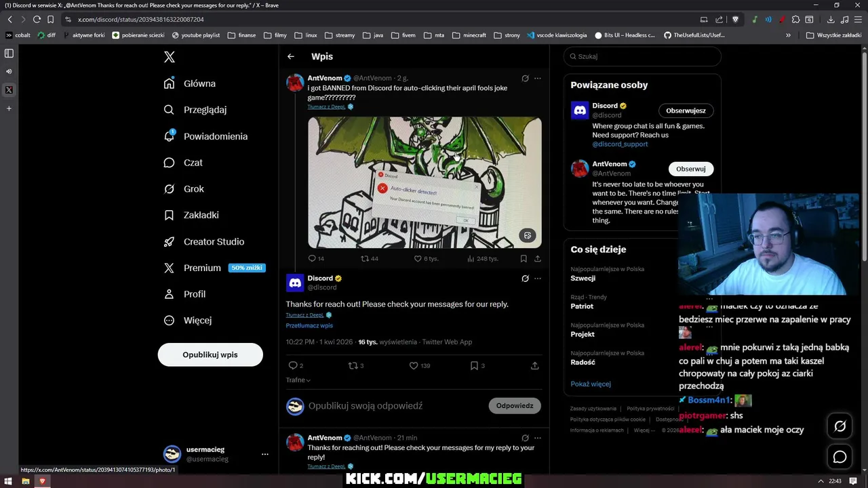Open the browser extensions puzzle icon
Viewport: 868px width, 488px height.
[x=795, y=20]
